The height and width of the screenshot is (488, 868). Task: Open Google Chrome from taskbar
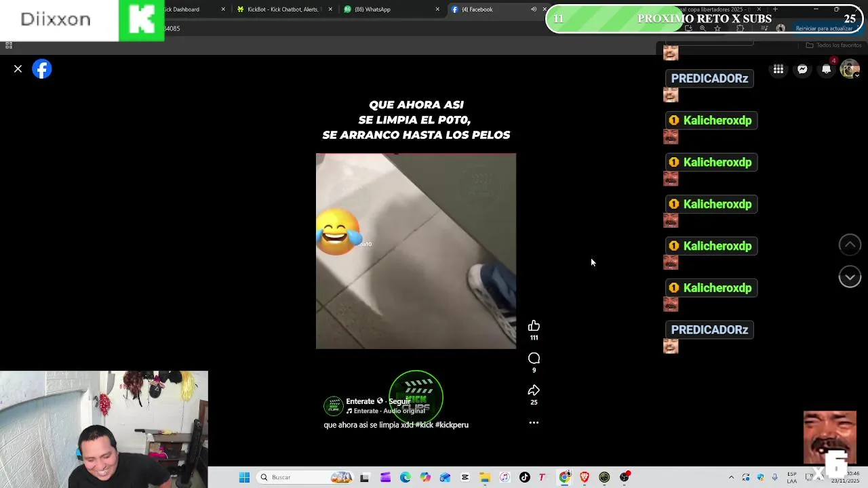coord(564,477)
